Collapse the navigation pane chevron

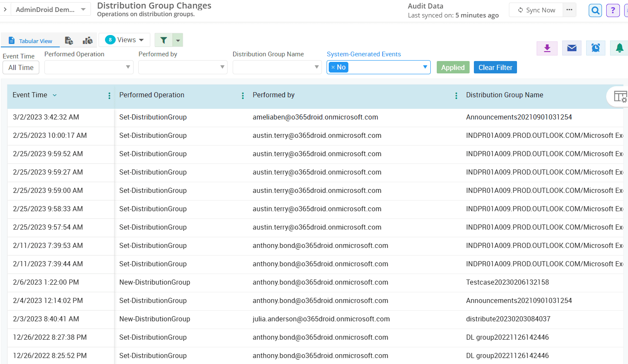pos(6,9)
